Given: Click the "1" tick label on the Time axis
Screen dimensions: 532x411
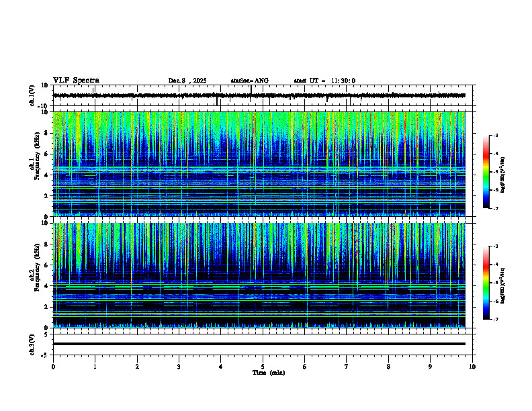Looking at the screenshot, I should [95, 367].
